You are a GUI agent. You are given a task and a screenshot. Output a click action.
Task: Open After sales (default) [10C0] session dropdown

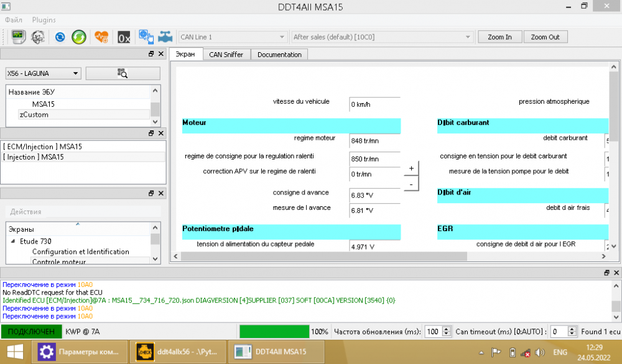pos(382,37)
